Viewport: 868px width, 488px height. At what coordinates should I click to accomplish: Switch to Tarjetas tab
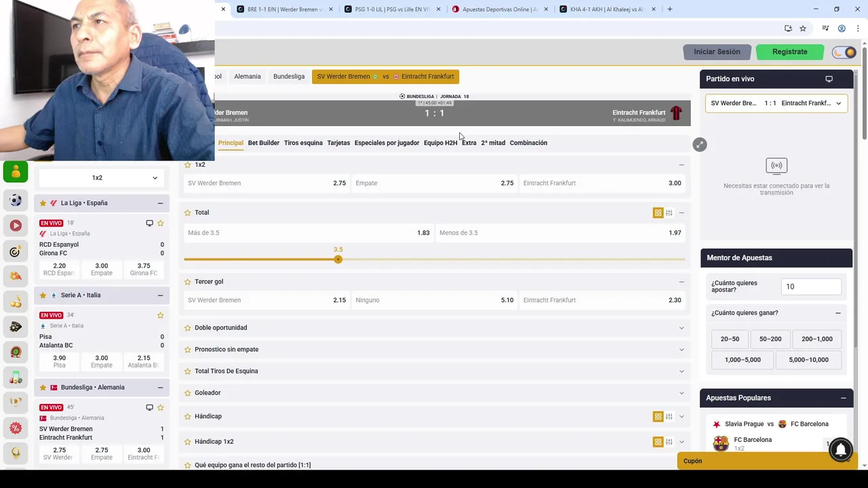(338, 143)
